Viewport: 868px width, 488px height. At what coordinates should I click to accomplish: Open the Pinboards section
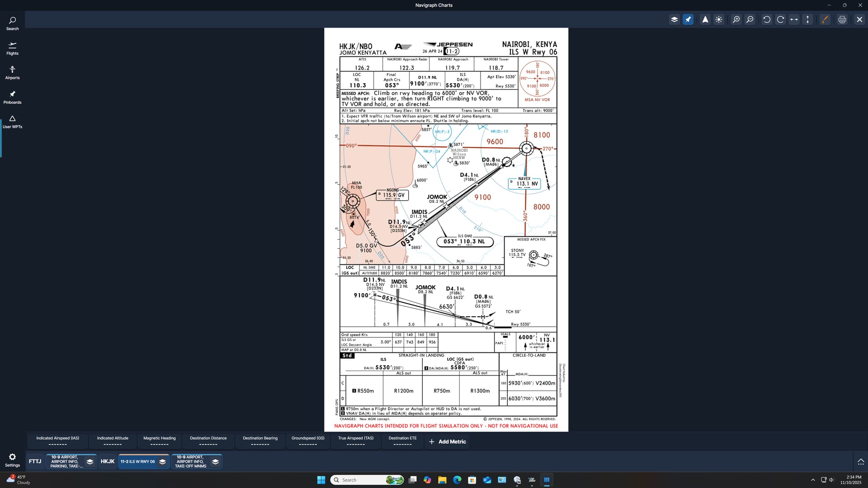tap(12, 97)
